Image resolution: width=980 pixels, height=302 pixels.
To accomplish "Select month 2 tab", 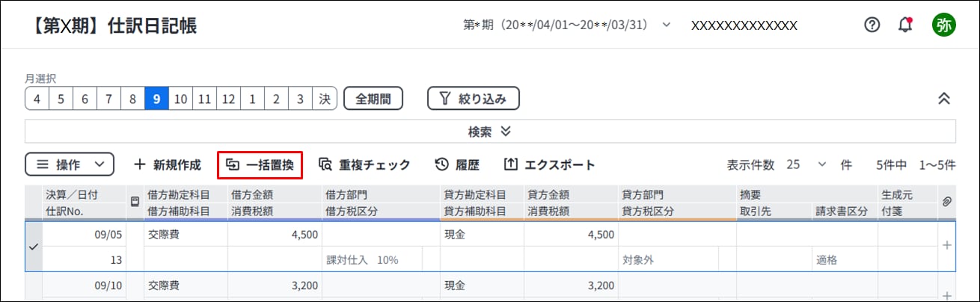I will pyautogui.click(x=276, y=98).
